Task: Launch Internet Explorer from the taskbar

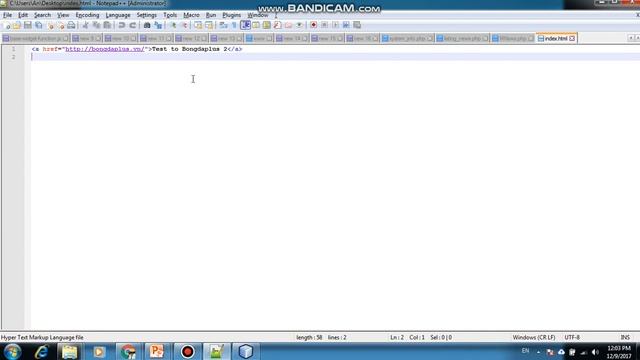Action: 41,351
